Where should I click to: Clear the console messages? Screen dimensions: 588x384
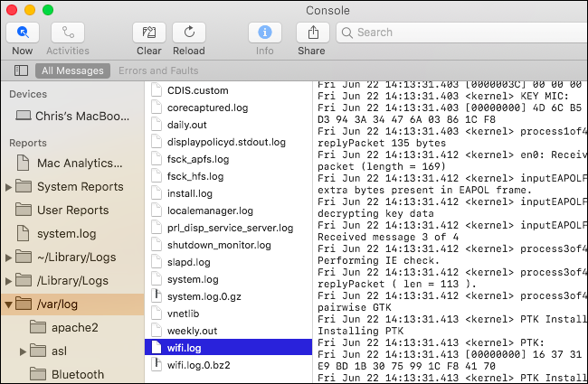pos(149,33)
